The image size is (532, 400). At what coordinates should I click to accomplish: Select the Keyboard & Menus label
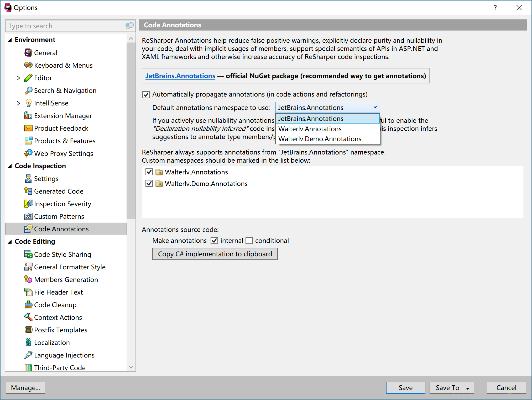coord(63,65)
